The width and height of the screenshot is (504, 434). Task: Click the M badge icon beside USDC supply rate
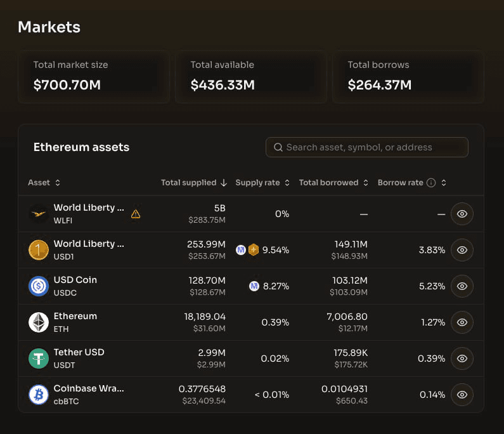254,286
